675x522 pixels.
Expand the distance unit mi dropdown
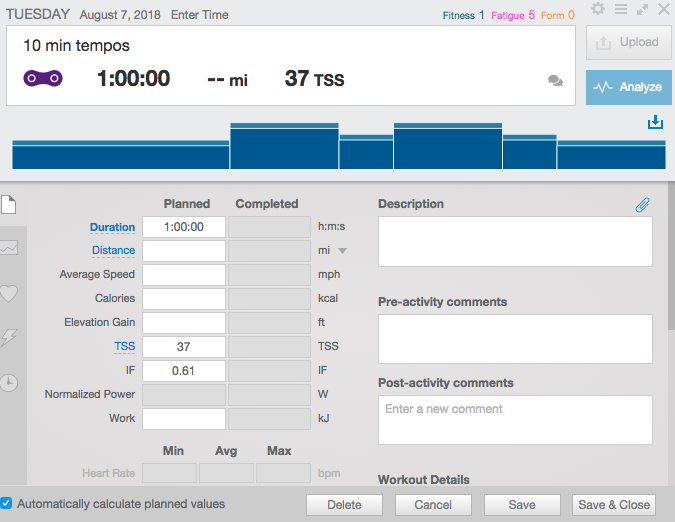tap(344, 251)
